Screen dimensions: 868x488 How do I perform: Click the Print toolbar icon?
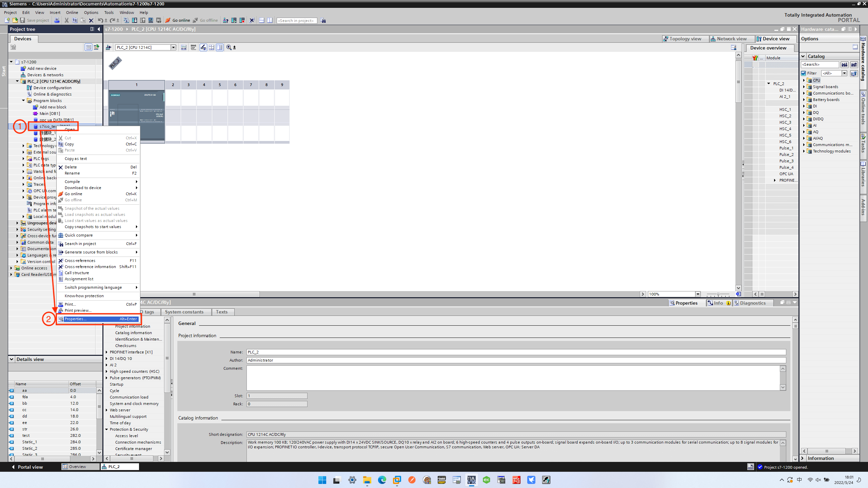click(57, 20)
